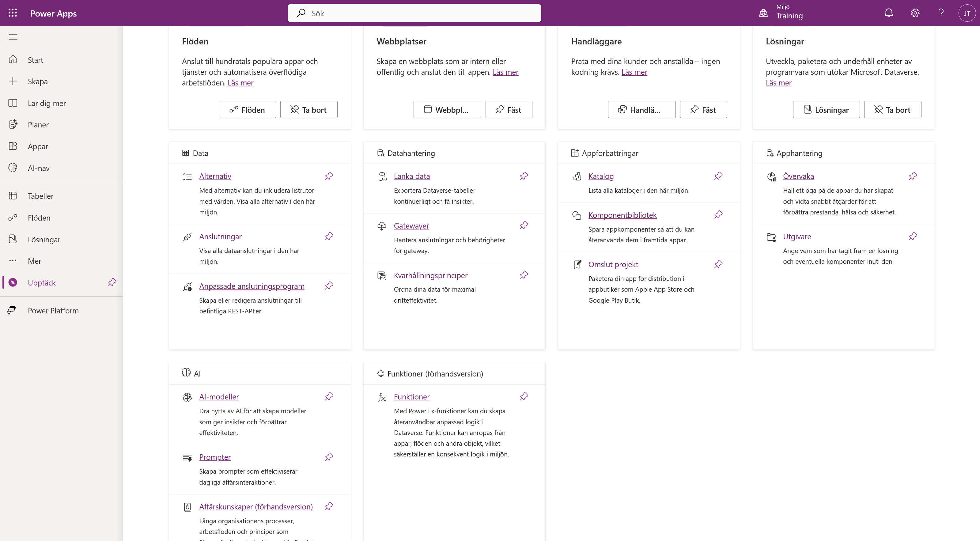Click Fäst on Webbplatser card
980x541 pixels.
(509, 110)
